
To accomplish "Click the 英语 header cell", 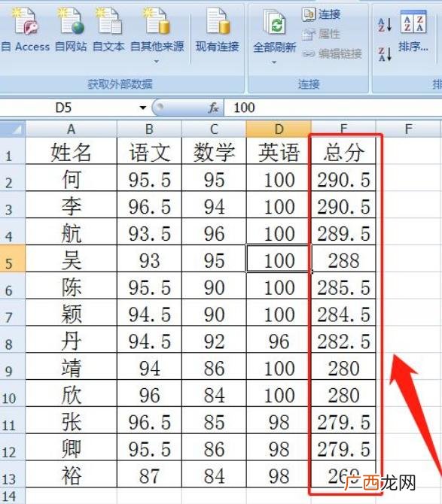I will [x=279, y=151].
